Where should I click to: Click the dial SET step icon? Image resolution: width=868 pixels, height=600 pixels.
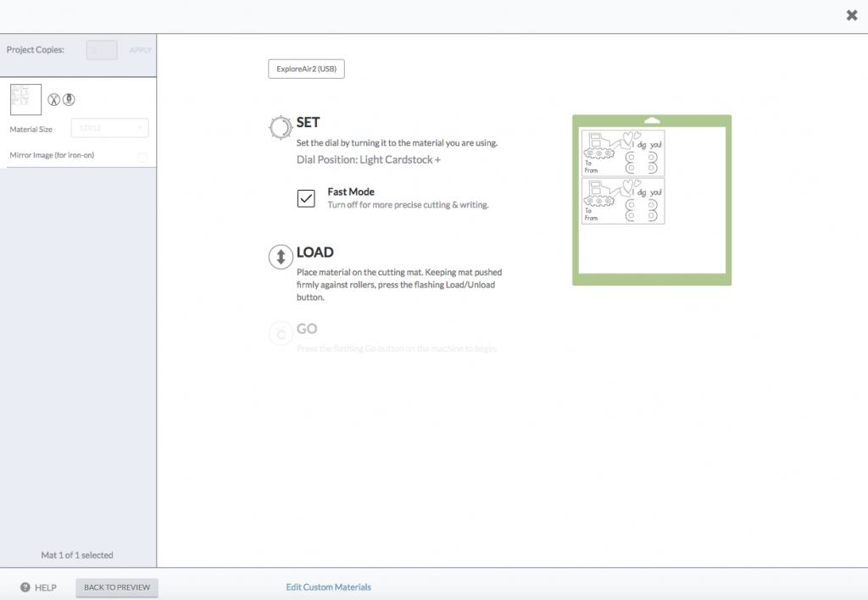pyautogui.click(x=281, y=127)
